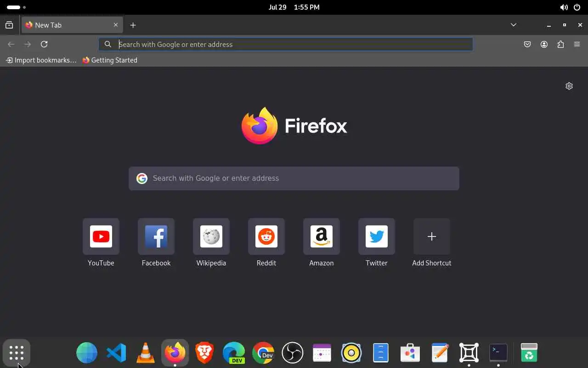Viewport: 588px width, 368px height.
Task: Open the Activities pill in the top bar
Action: [x=16, y=7]
